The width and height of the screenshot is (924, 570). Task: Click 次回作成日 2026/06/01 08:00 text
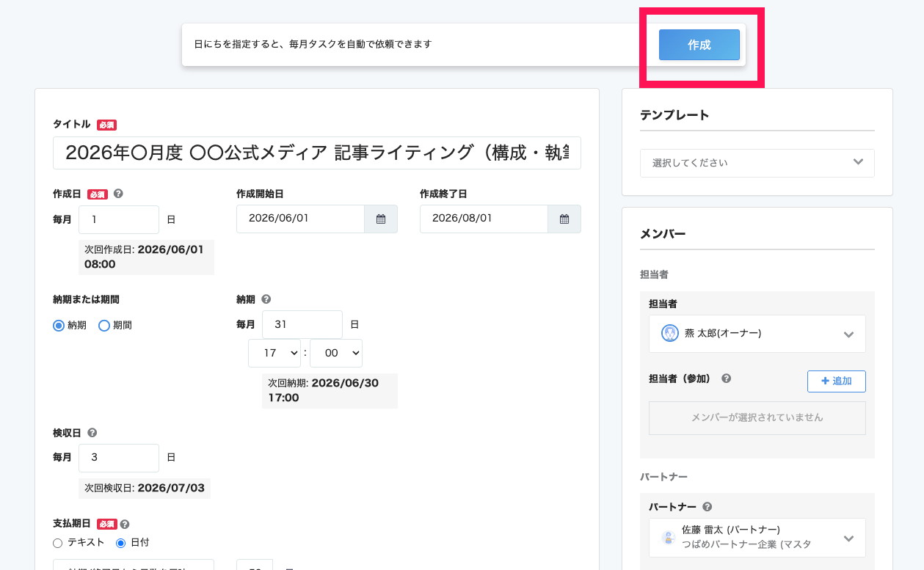146,257
